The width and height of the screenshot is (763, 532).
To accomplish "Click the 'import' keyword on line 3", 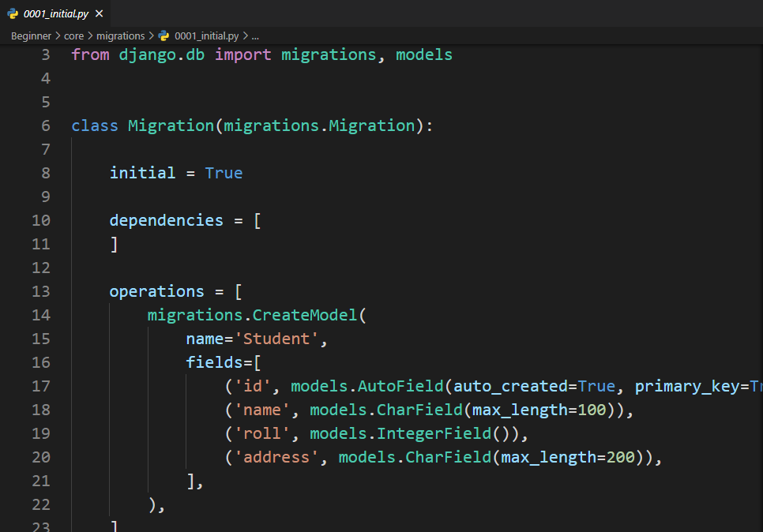I will [242, 54].
